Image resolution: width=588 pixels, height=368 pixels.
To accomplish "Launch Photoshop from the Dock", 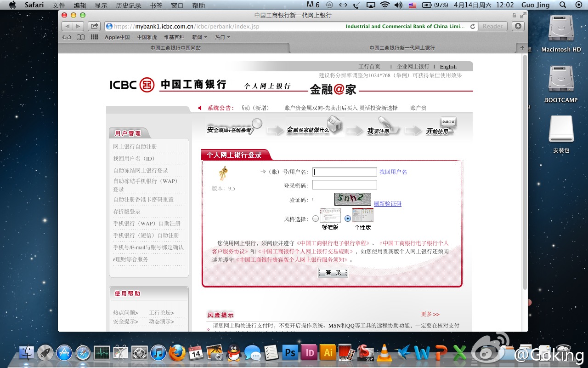I will click(x=290, y=353).
